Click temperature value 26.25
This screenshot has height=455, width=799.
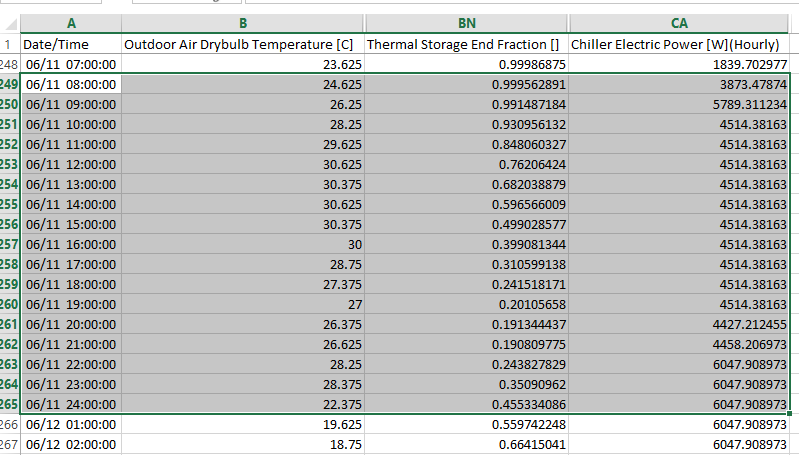point(243,104)
